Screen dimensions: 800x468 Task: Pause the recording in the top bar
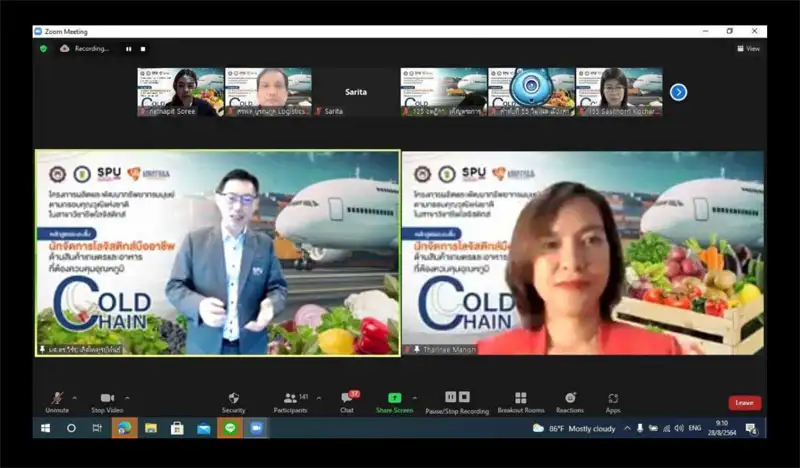[x=128, y=48]
